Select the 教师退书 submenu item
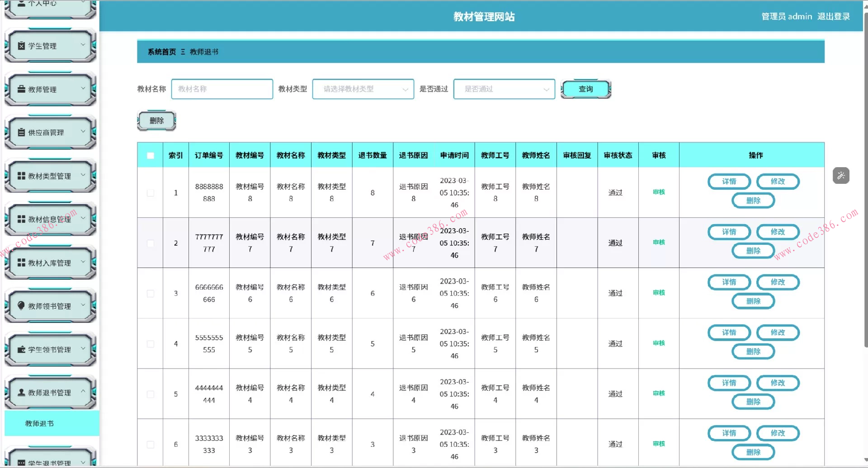868x468 pixels. [x=52, y=423]
